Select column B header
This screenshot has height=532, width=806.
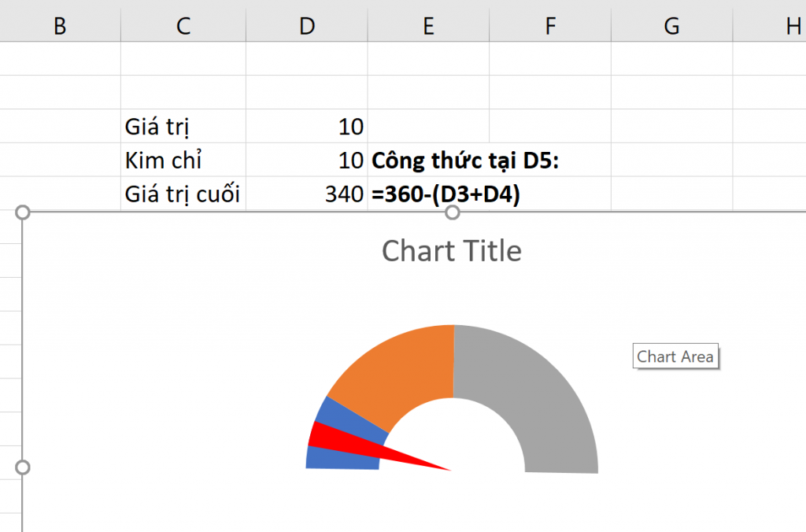tap(60, 26)
